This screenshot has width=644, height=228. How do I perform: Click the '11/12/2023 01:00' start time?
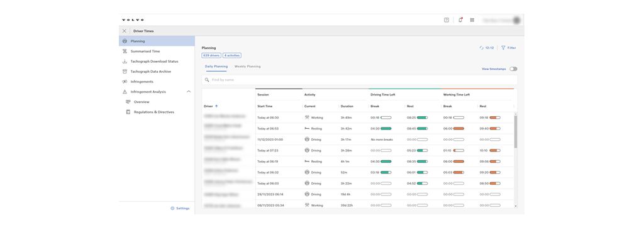tap(270, 139)
